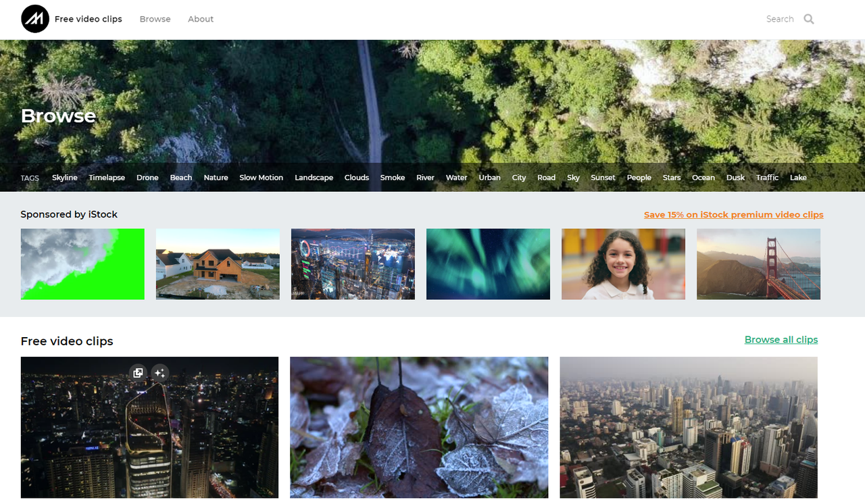Select the sparkle icon on the first video clip
865x504 pixels.
(x=159, y=373)
